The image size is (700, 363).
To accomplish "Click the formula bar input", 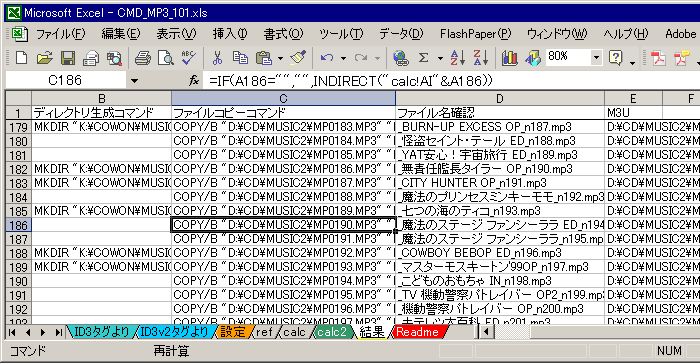I will 451,81.
